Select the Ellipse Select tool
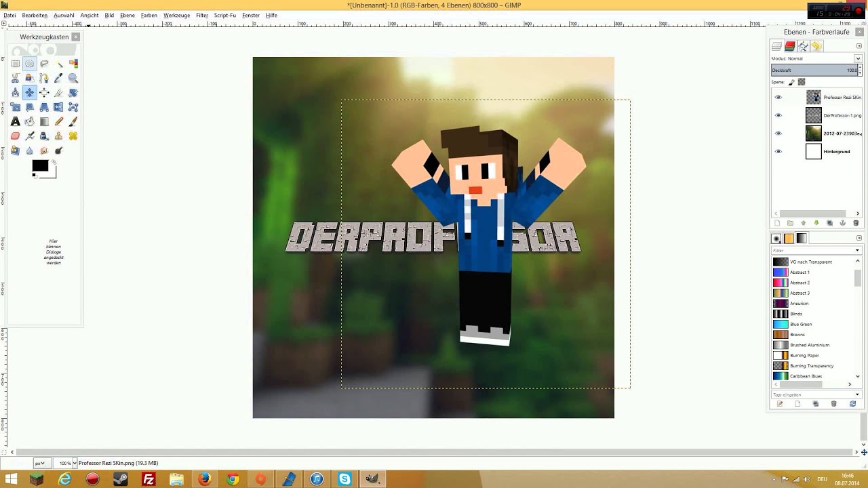 [30, 63]
